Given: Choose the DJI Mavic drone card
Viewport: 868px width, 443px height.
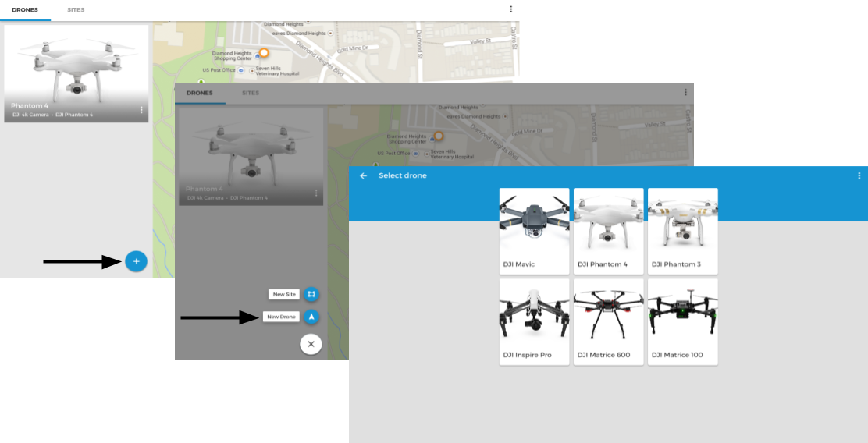Looking at the screenshot, I should click(534, 231).
